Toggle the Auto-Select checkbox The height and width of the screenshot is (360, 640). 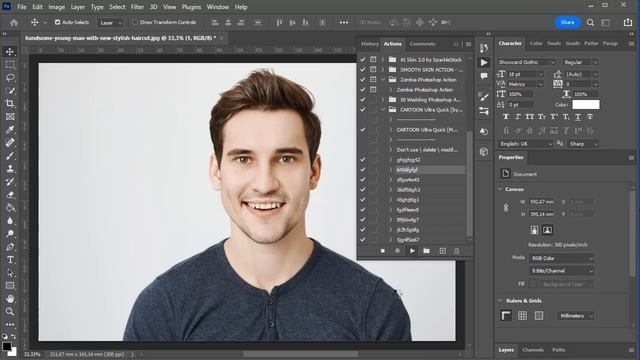[58, 22]
